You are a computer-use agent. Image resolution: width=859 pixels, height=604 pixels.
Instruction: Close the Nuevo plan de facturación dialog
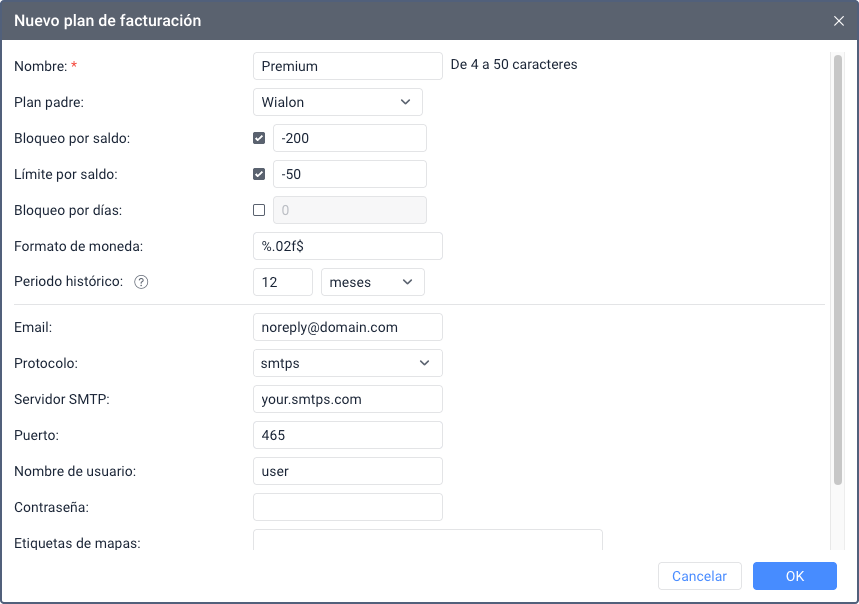(839, 20)
